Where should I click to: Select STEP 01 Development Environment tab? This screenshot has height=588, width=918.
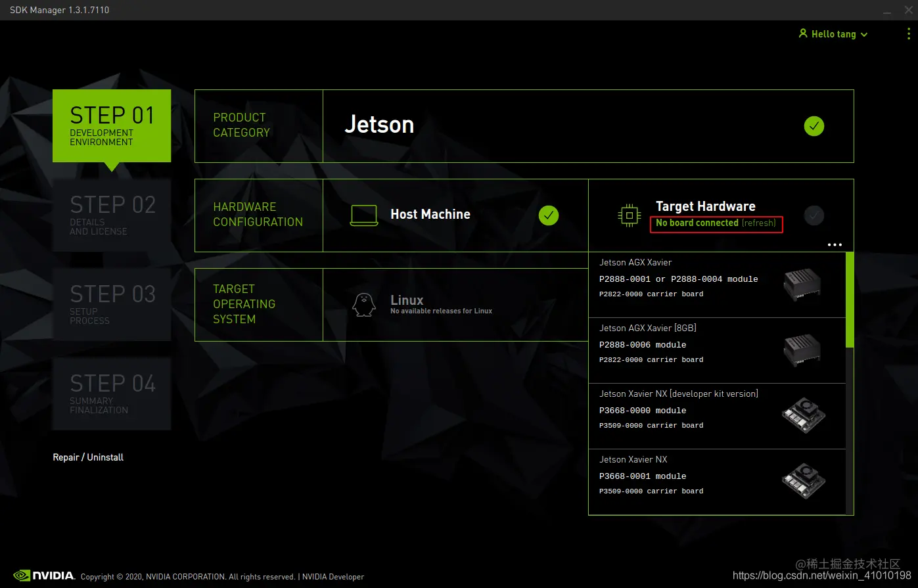112,126
